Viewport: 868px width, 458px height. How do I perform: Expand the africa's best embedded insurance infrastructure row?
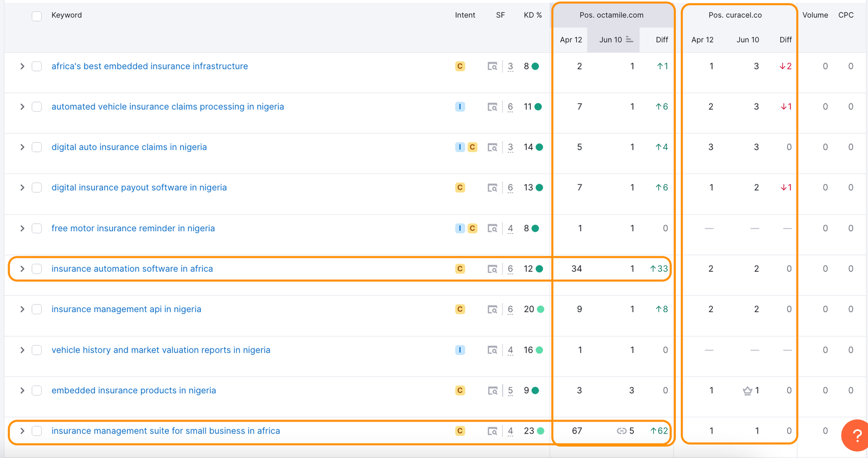[x=22, y=66]
